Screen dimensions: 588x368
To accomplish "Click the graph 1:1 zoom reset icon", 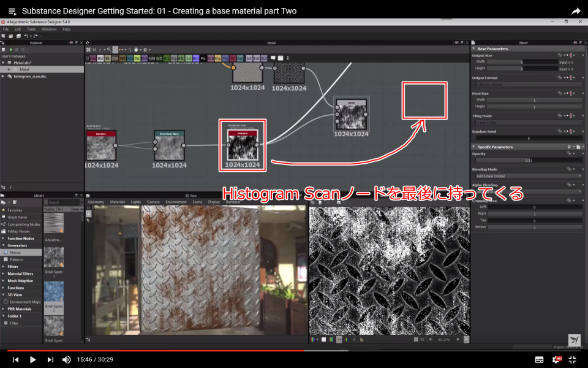I will (94, 50).
